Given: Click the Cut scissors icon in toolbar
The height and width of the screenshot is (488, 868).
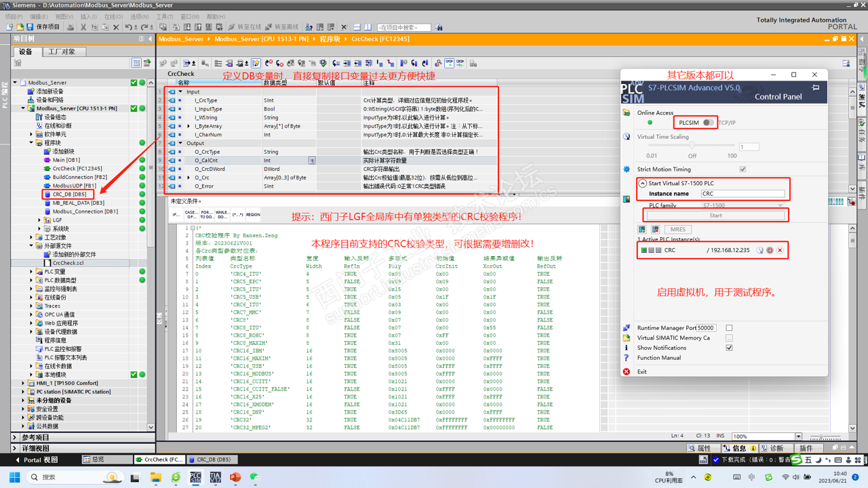Looking at the screenshot, I should (x=83, y=27).
